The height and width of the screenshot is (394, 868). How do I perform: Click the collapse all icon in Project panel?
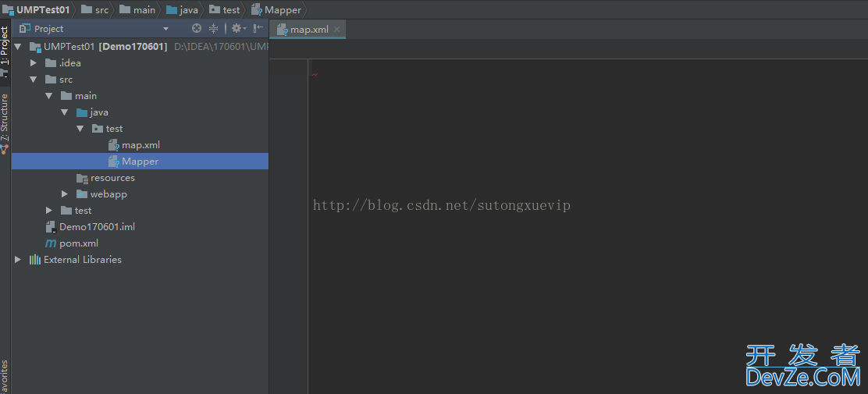[214, 28]
